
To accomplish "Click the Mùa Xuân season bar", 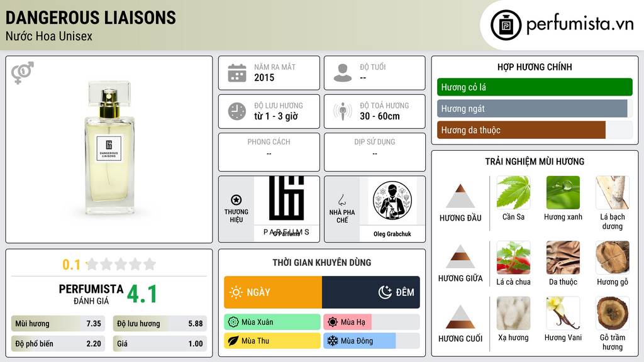I will 272,322.
